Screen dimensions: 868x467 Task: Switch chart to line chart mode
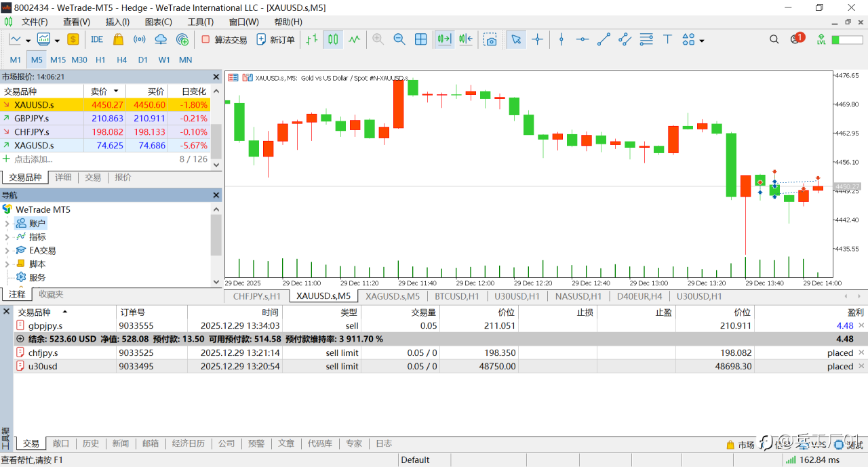point(355,39)
